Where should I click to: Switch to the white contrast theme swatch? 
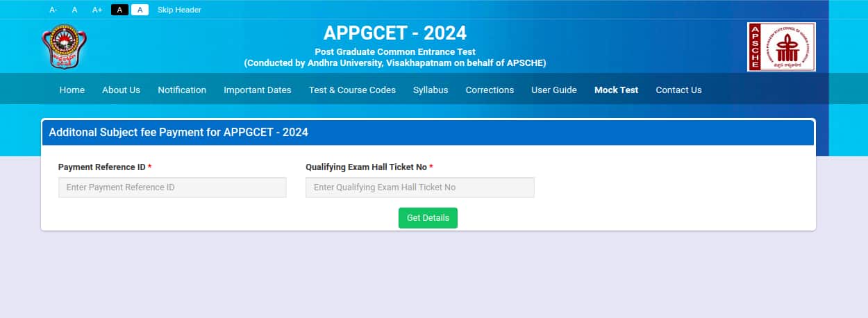[140, 10]
